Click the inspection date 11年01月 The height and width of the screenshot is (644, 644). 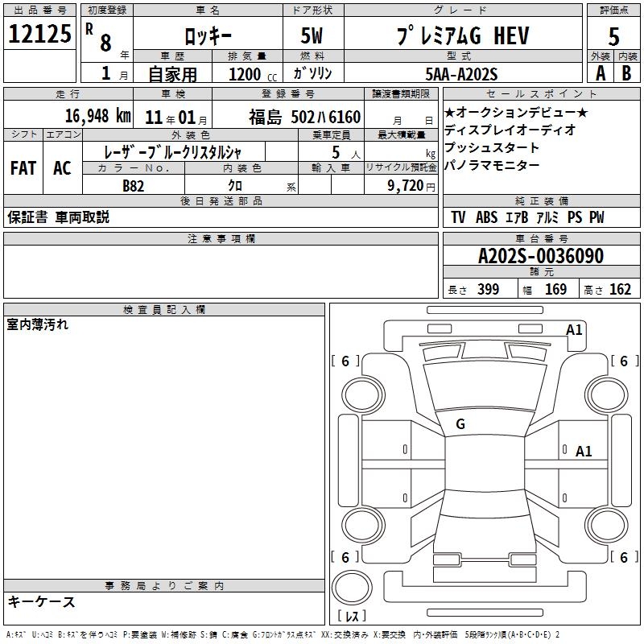tap(175, 118)
